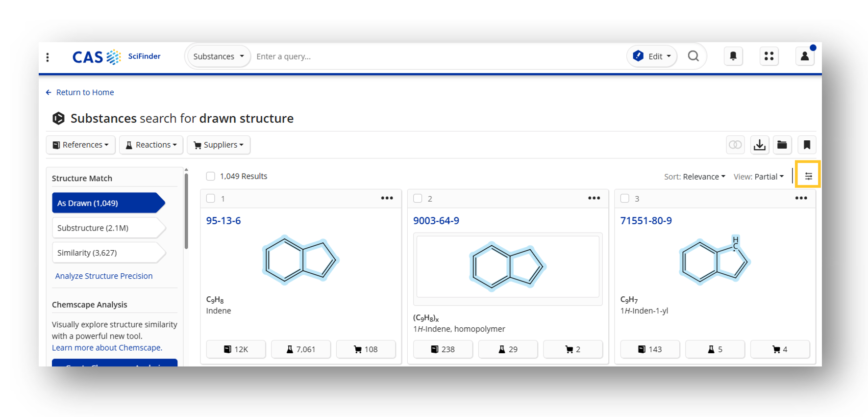Open CAS number 95-13-6 link

(x=223, y=221)
